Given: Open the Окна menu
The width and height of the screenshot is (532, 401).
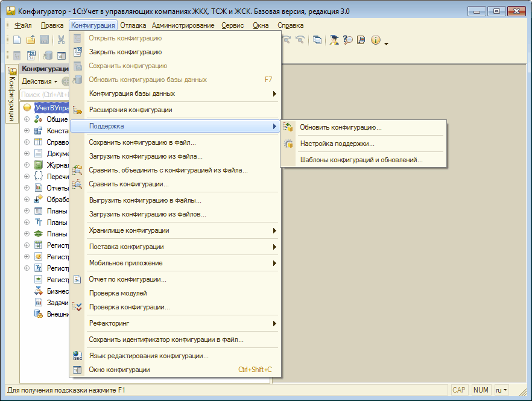Looking at the screenshot, I should 261,25.
